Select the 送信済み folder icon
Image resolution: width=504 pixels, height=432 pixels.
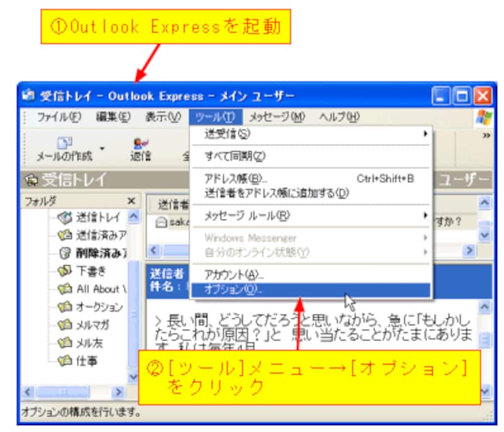65,235
